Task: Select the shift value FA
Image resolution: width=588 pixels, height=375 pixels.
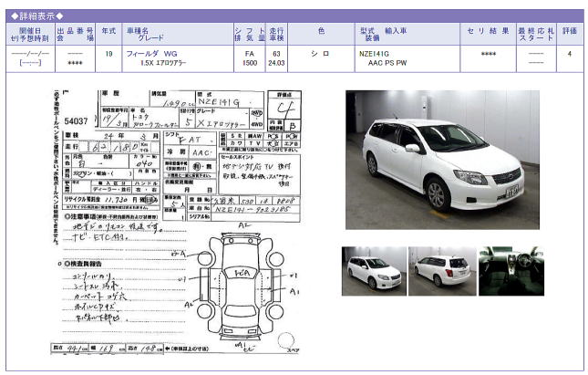Action: click(x=250, y=54)
